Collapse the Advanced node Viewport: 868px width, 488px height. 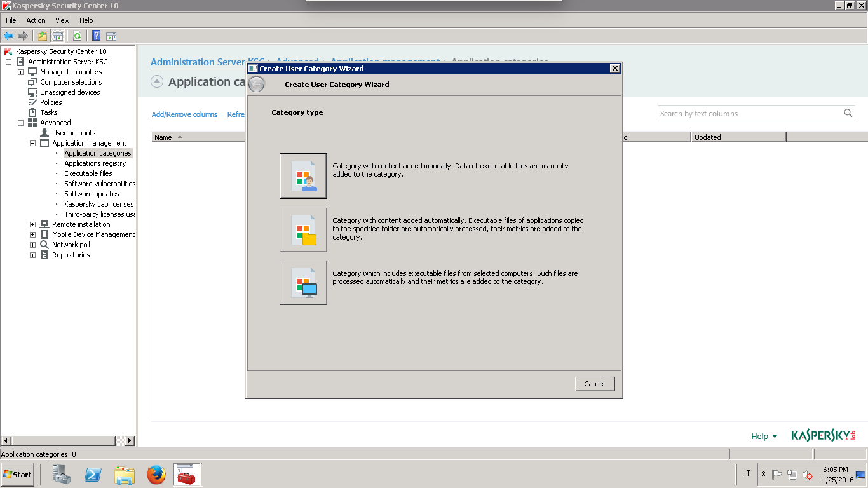tap(21, 123)
